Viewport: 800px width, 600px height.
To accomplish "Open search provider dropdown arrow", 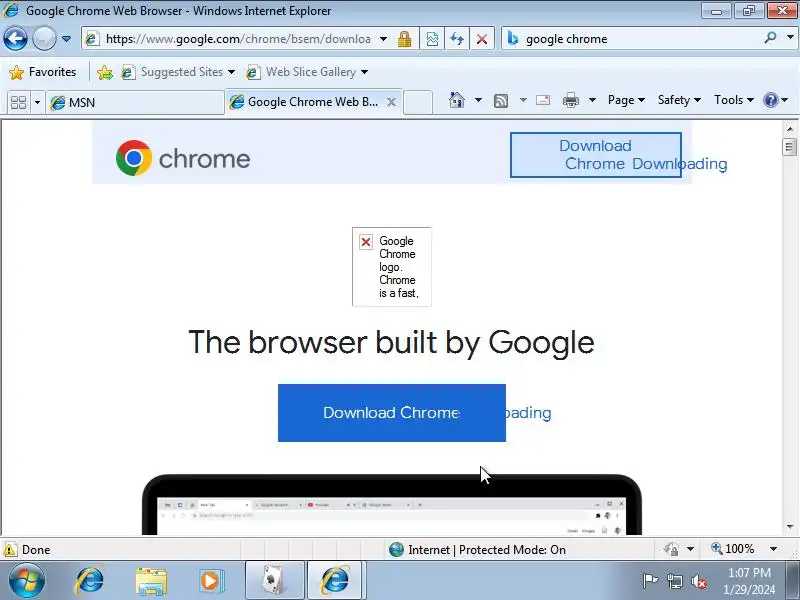I will [790, 38].
